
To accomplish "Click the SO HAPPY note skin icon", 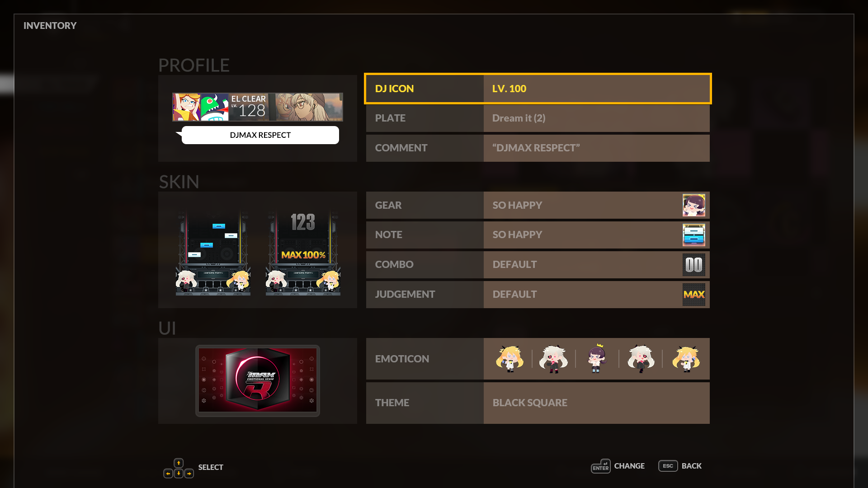I will pyautogui.click(x=693, y=235).
